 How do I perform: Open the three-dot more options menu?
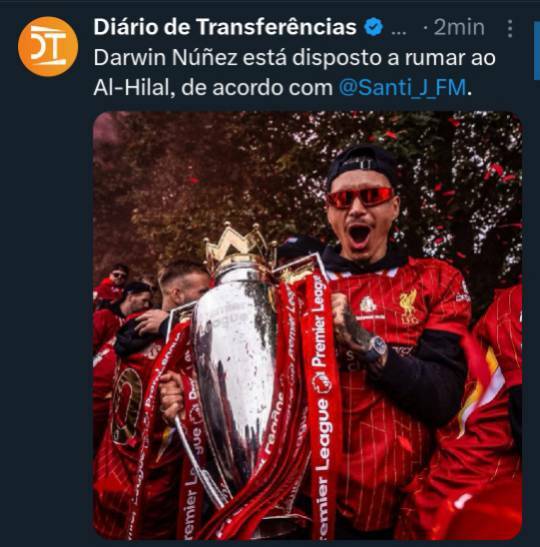(x=510, y=28)
